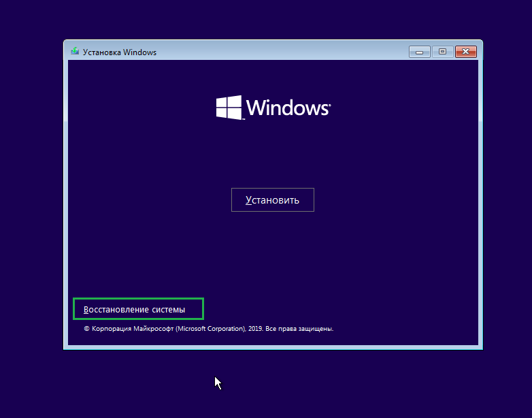Image resolution: width=532 pixels, height=418 pixels.
Task: Close the Установка Windows window
Action: tap(466, 52)
